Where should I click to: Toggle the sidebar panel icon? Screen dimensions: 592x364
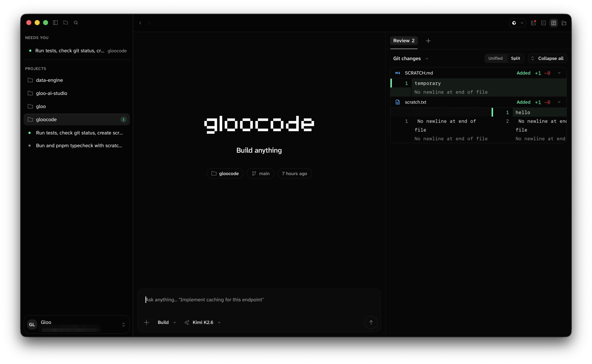point(55,22)
